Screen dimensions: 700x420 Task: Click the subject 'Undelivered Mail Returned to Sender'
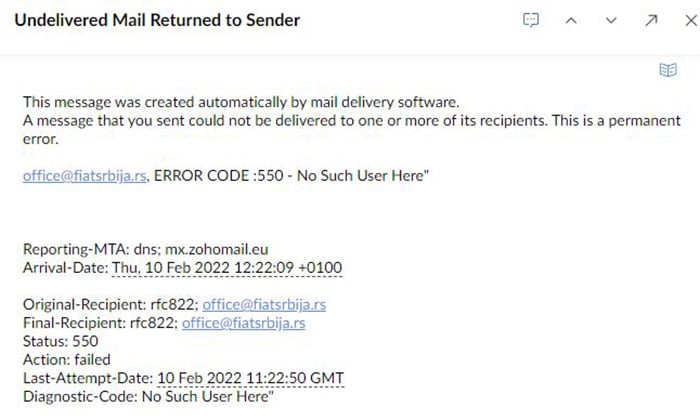coord(156,20)
